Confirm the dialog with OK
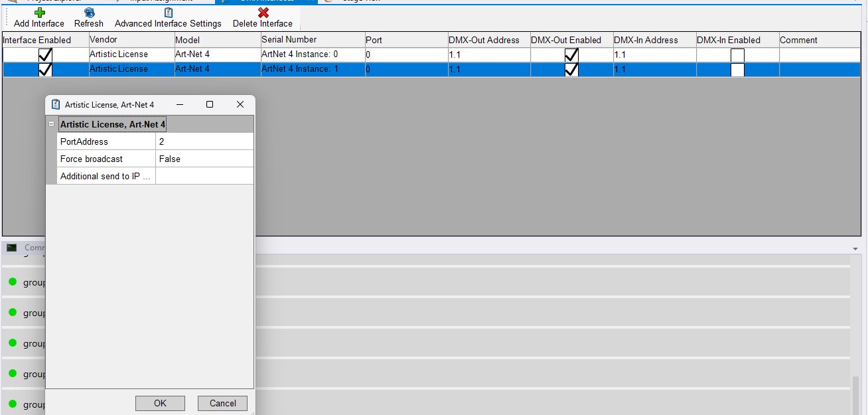 pos(160,403)
